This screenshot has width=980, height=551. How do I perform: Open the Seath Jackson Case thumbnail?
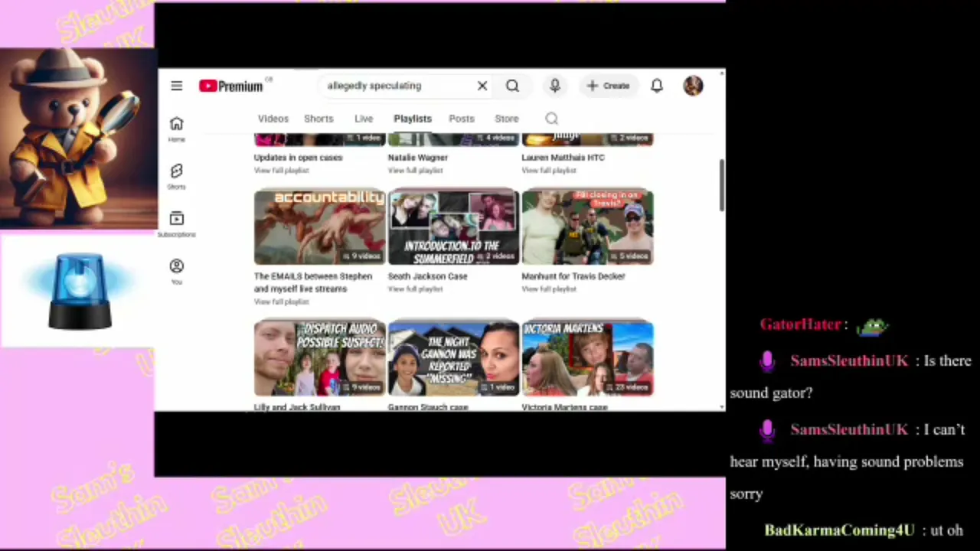click(454, 227)
